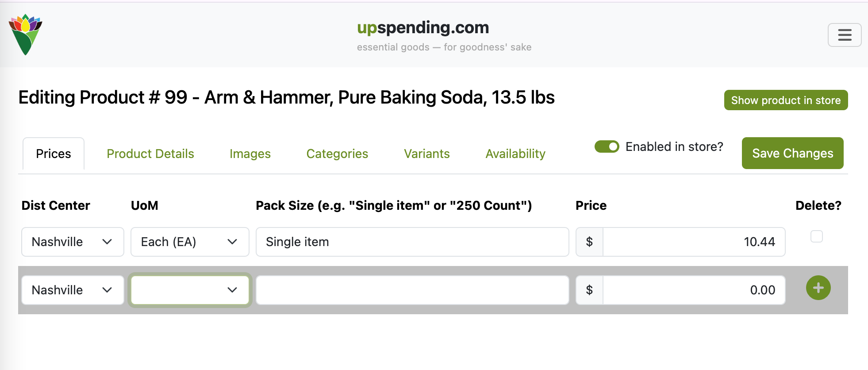Toggle the Enabled in store switch
This screenshot has height=370, width=868.
(607, 146)
